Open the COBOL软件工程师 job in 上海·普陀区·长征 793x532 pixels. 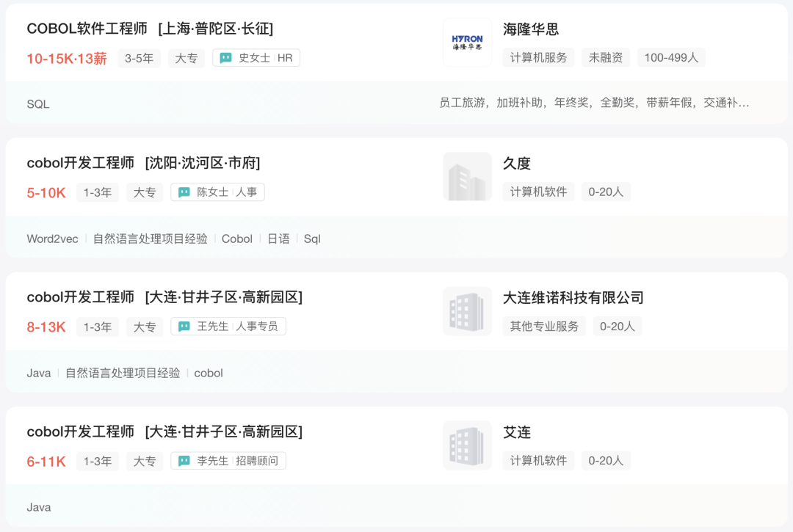coord(150,29)
